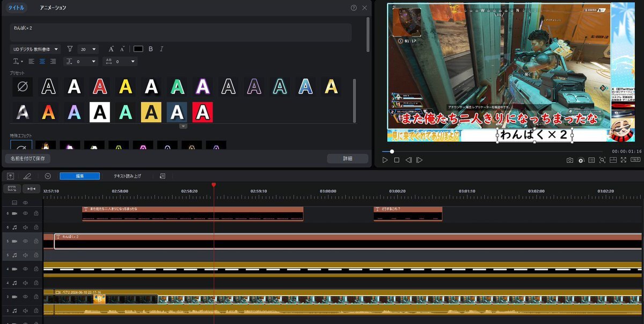Toggle visibility of video track 3
The height and width of the screenshot is (324, 644).
(25, 297)
